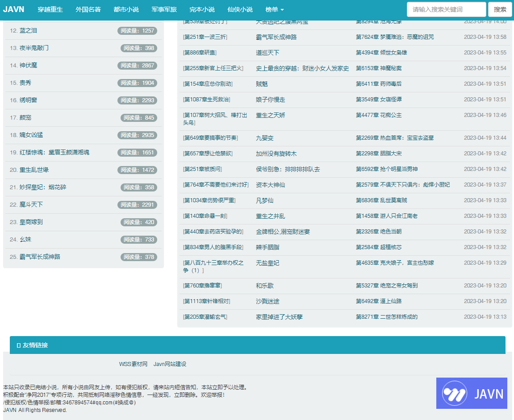
Task: Open chapter 第649章要搞事的节奏
Action: [x=210, y=138]
